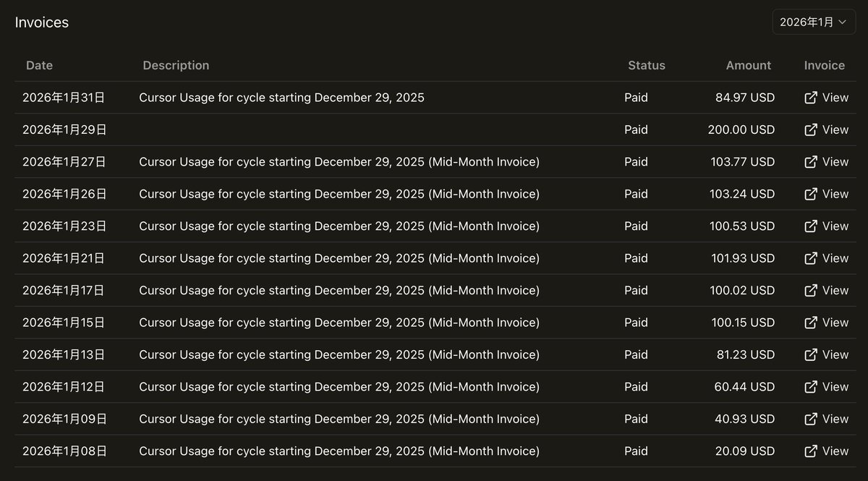Click the Description column header
Image resolution: width=868 pixels, height=481 pixels.
click(x=176, y=65)
